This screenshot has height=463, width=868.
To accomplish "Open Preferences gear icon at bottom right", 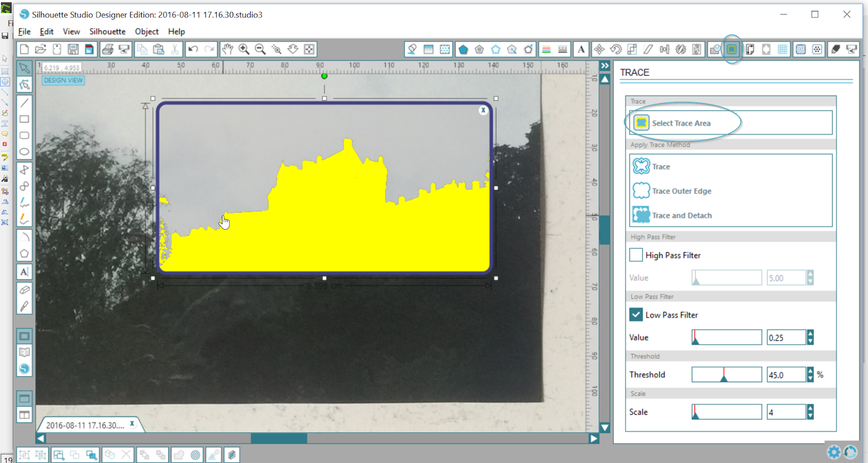I will 834,452.
